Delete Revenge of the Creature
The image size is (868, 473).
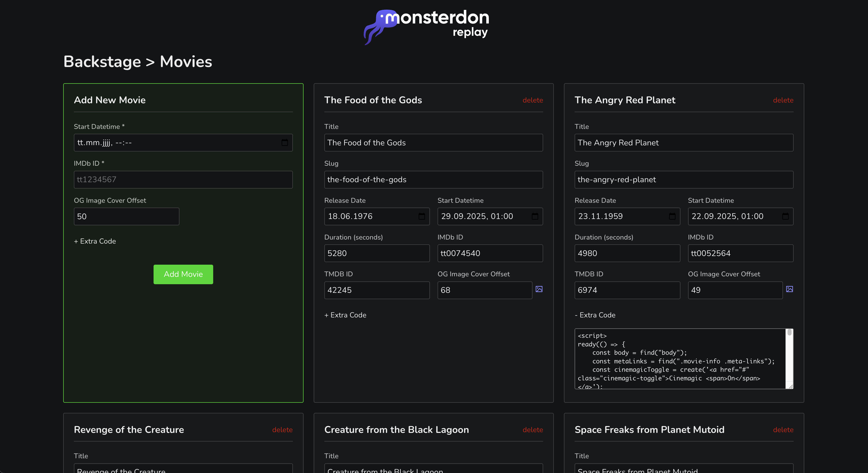[282, 430]
